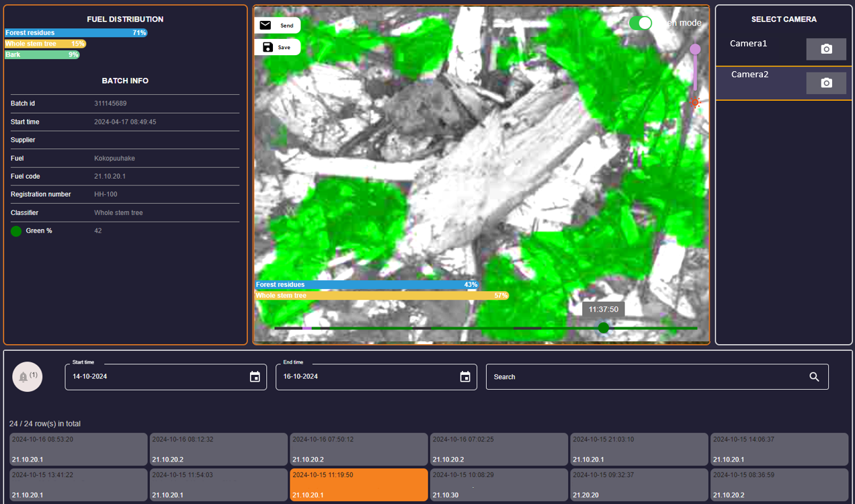Click the Camera2 snapshot icon
855x504 pixels.
click(x=826, y=83)
